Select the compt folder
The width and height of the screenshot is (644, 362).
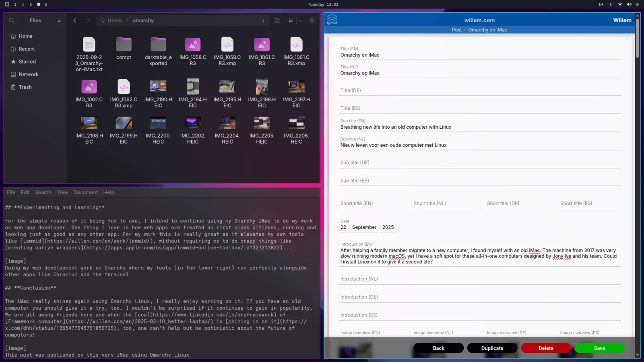point(124,48)
